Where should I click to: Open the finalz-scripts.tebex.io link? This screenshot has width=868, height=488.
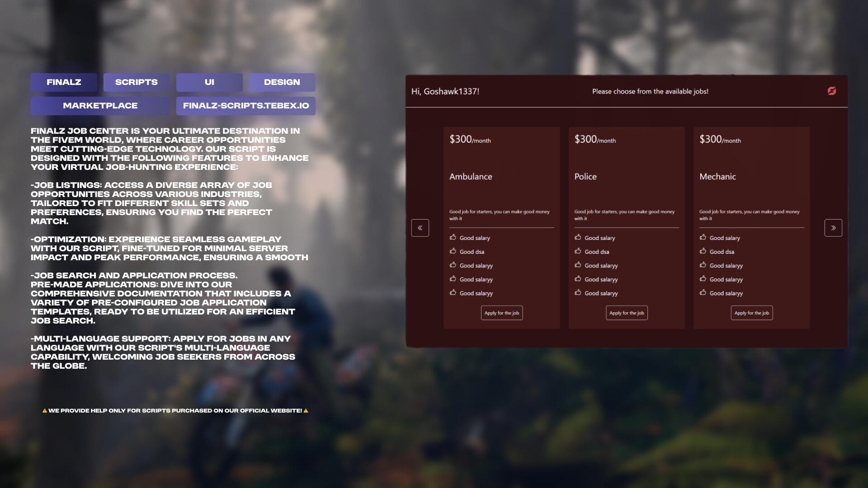pos(246,106)
